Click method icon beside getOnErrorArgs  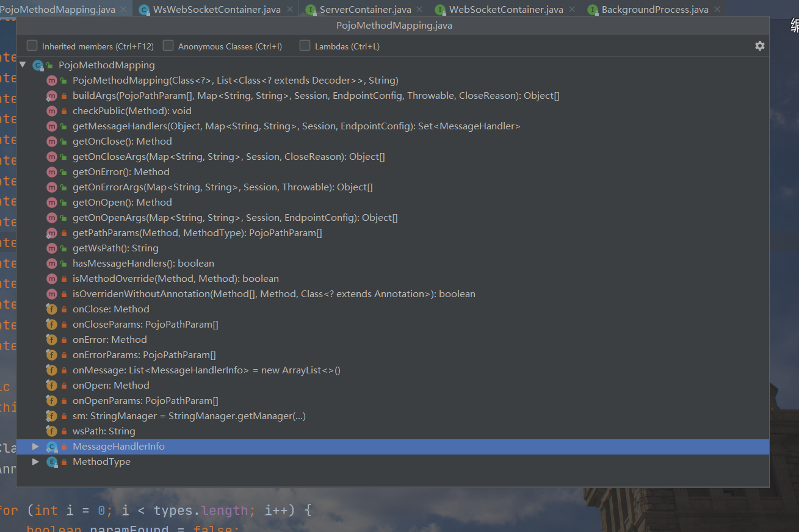coord(52,187)
